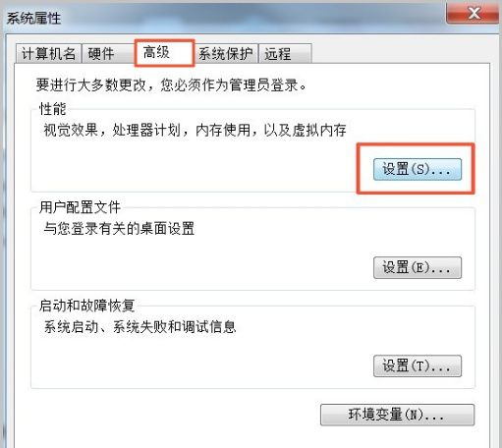Image resolution: width=502 pixels, height=448 pixels.
Task: Click the 系统属性 title bar text
Action: [x=34, y=19]
